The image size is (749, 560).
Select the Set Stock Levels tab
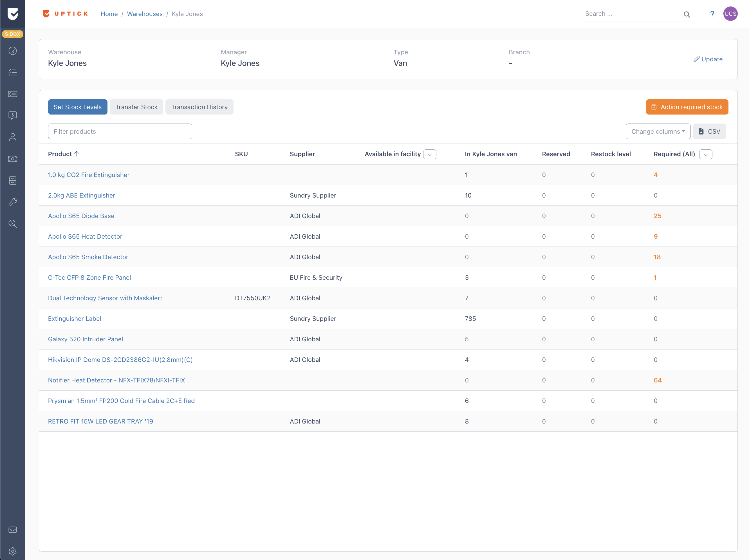(78, 107)
